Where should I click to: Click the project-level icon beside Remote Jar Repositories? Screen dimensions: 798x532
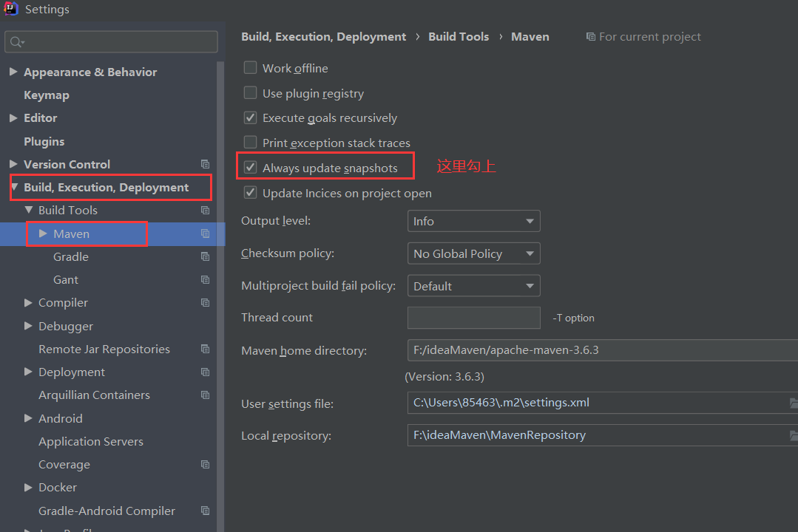[205, 349]
